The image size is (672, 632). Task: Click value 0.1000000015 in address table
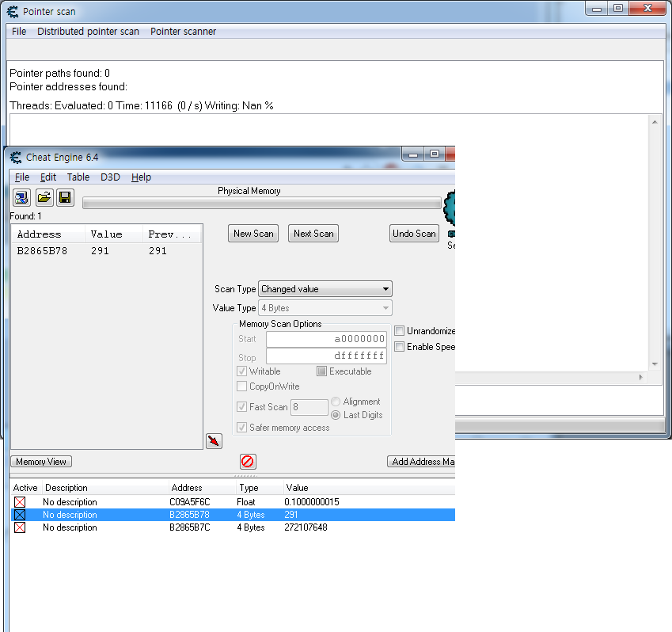pyautogui.click(x=312, y=502)
